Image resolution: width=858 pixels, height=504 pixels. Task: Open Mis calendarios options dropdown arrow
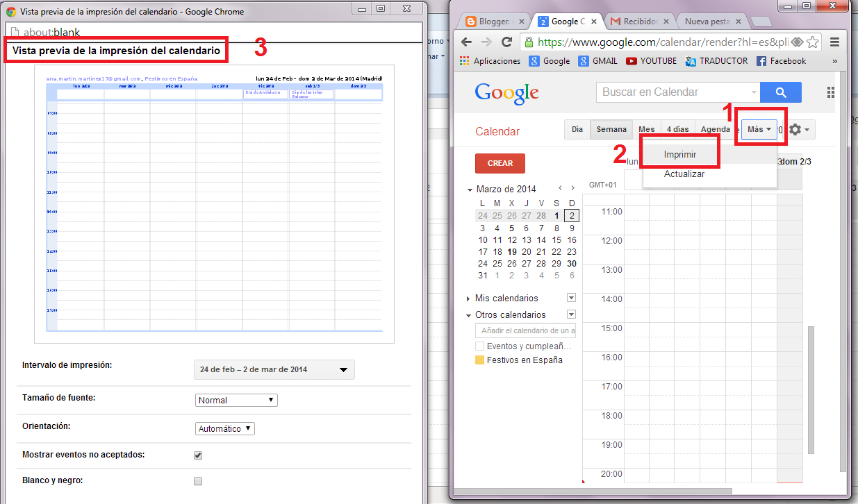(572, 298)
